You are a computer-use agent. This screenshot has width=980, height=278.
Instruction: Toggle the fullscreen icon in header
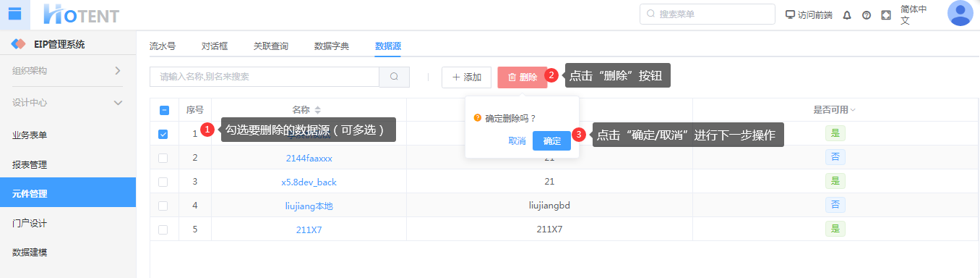tap(886, 14)
